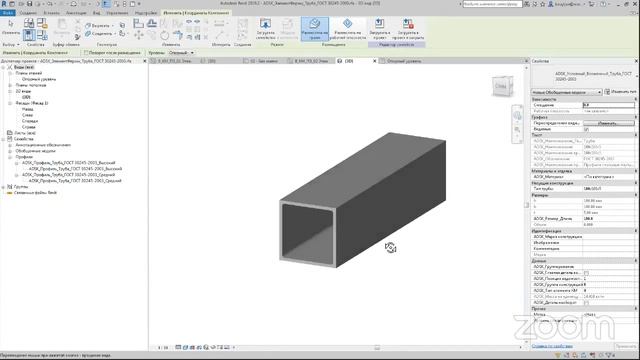Click the zoom tool on navigation bar
640x360 pixels.
[517, 130]
